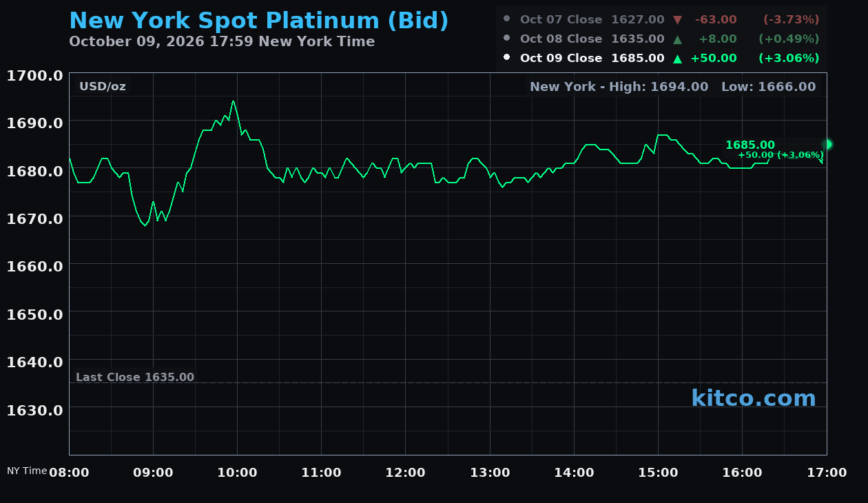The width and height of the screenshot is (868, 503).
Task: Click the 'Oct 07 Close' legend label
Action: (x=561, y=20)
